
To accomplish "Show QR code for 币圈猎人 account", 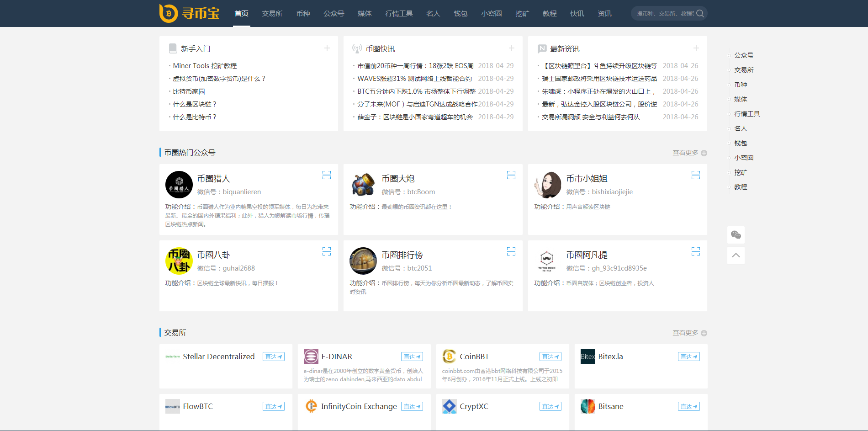I will point(327,175).
